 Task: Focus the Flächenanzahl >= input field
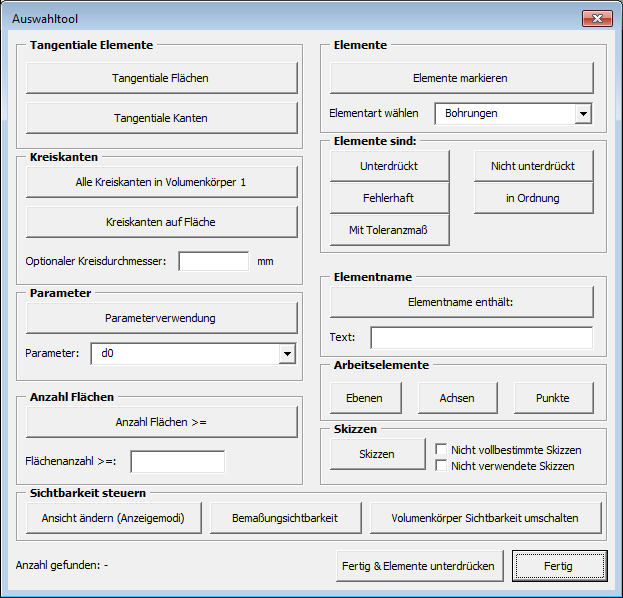(178, 462)
